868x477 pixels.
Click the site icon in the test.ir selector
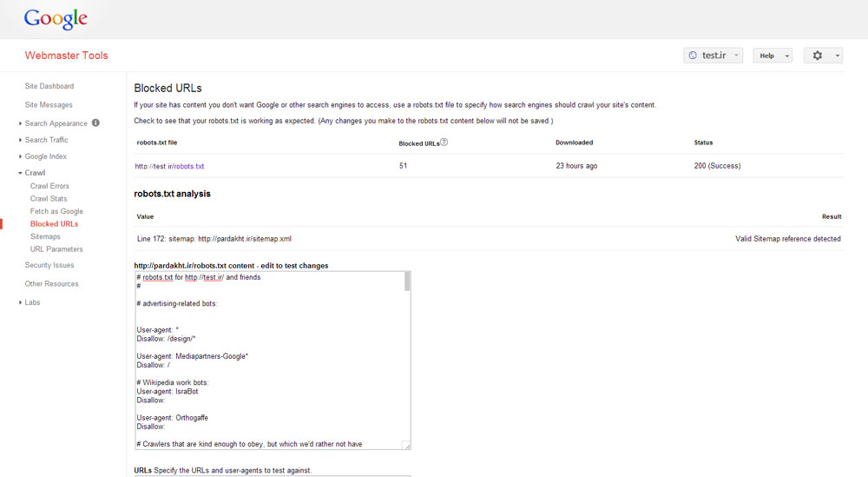coord(693,56)
